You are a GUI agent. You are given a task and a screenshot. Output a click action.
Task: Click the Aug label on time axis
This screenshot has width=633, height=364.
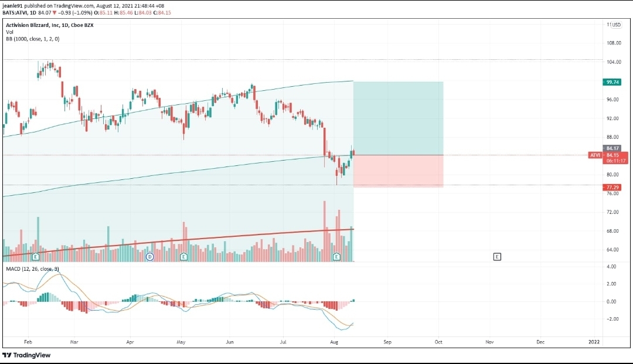[x=334, y=342]
